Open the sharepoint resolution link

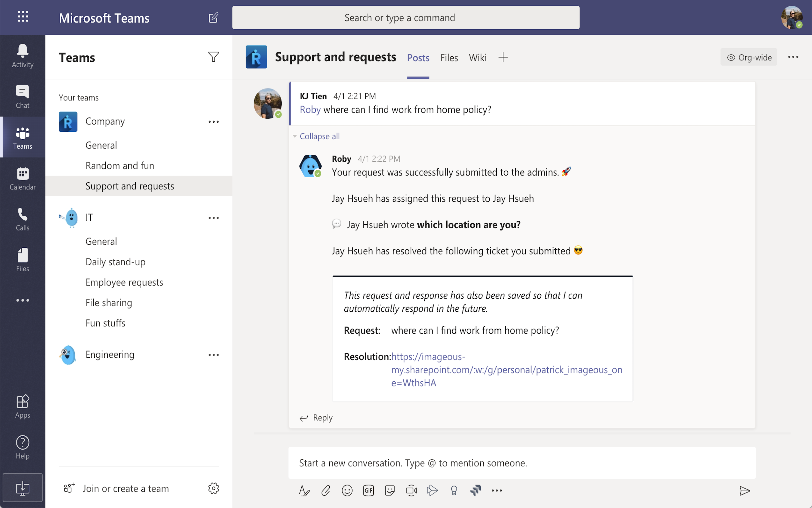[506, 370]
